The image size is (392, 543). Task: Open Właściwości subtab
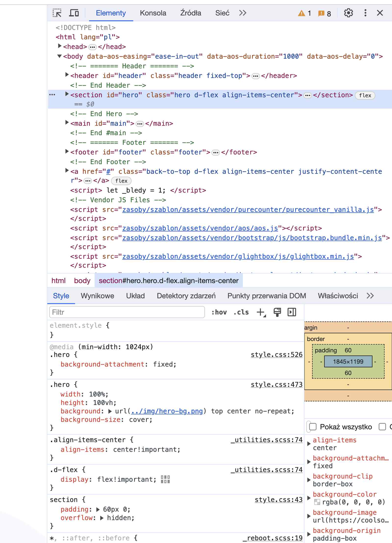coord(338,296)
